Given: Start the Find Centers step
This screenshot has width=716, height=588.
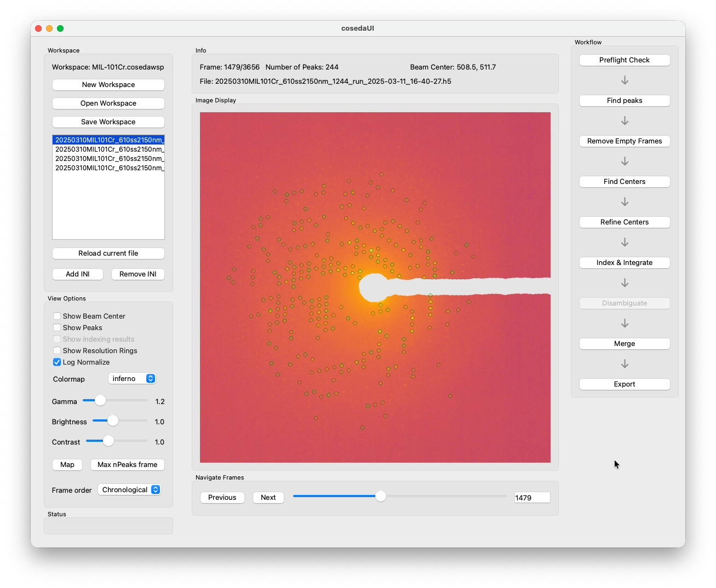Looking at the screenshot, I should coord(625,182).
